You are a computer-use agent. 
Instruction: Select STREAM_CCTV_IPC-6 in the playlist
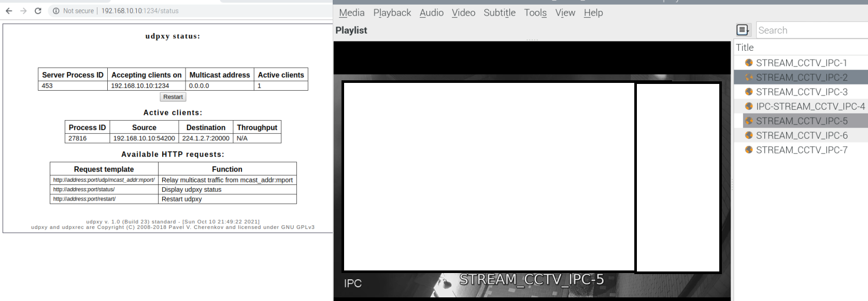(801, 135)
